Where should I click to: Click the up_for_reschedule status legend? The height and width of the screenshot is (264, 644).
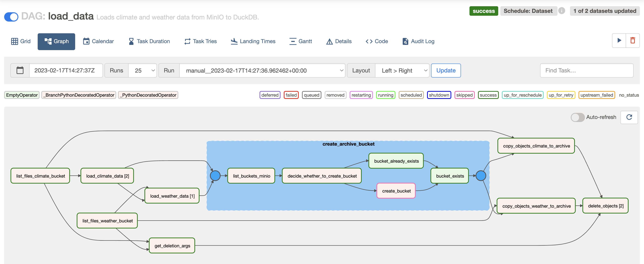pyautogui.click(x=522, y=95)
